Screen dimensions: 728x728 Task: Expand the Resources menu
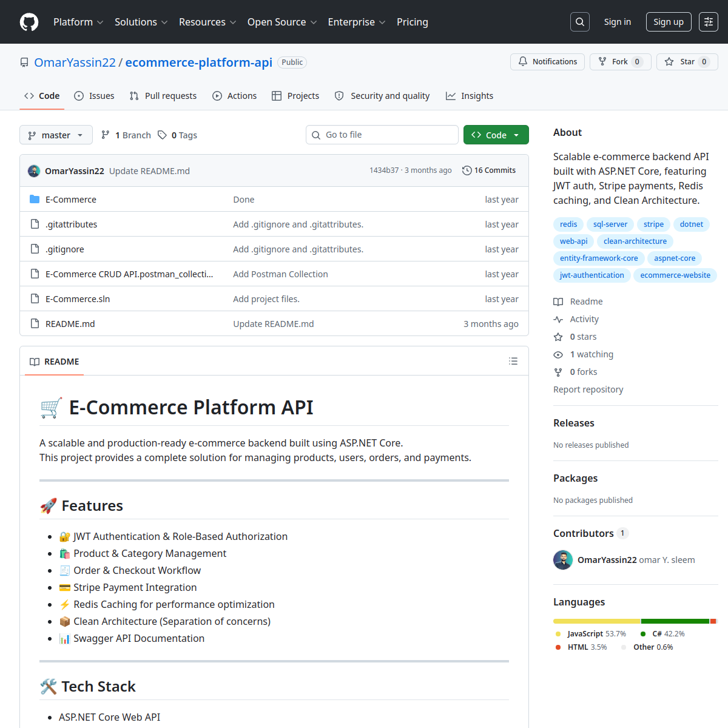(207, 22)
